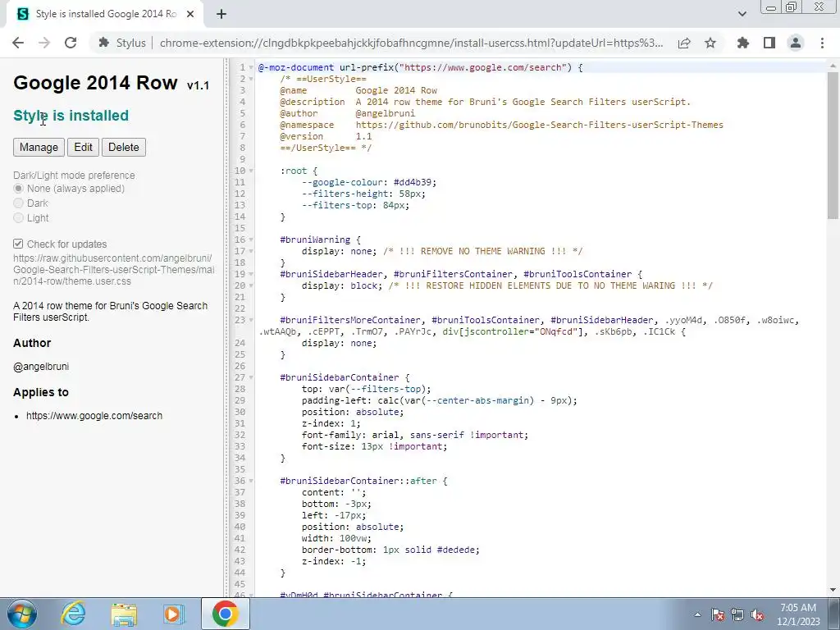Screen dimensions: 840x630
Task: Open the Action Center flag icon
Action: (718, 614)
